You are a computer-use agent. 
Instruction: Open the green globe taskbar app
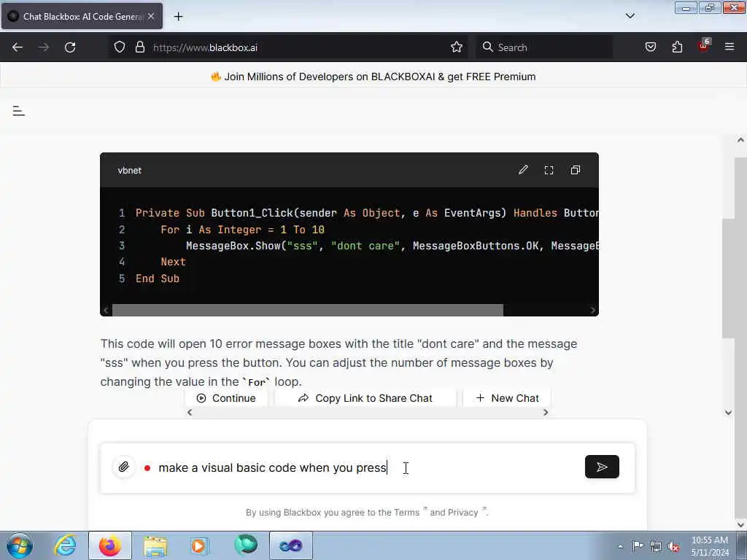(x=245, y=545)
